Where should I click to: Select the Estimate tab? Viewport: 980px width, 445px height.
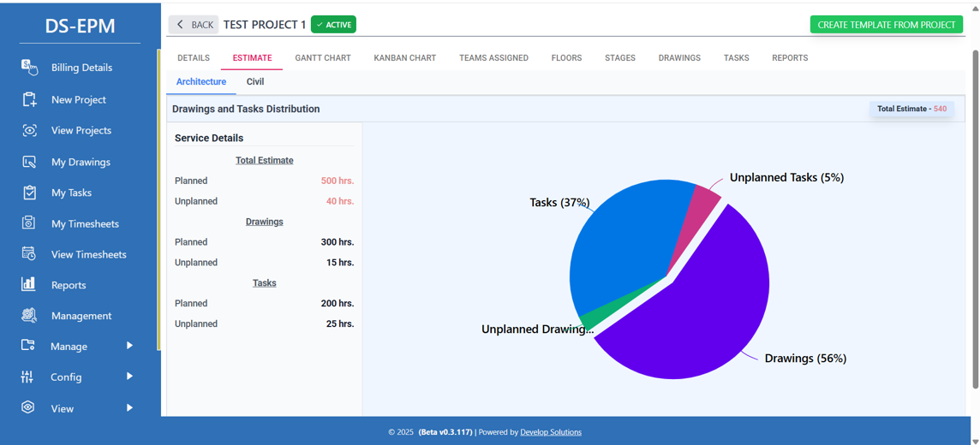click(253, 58)
